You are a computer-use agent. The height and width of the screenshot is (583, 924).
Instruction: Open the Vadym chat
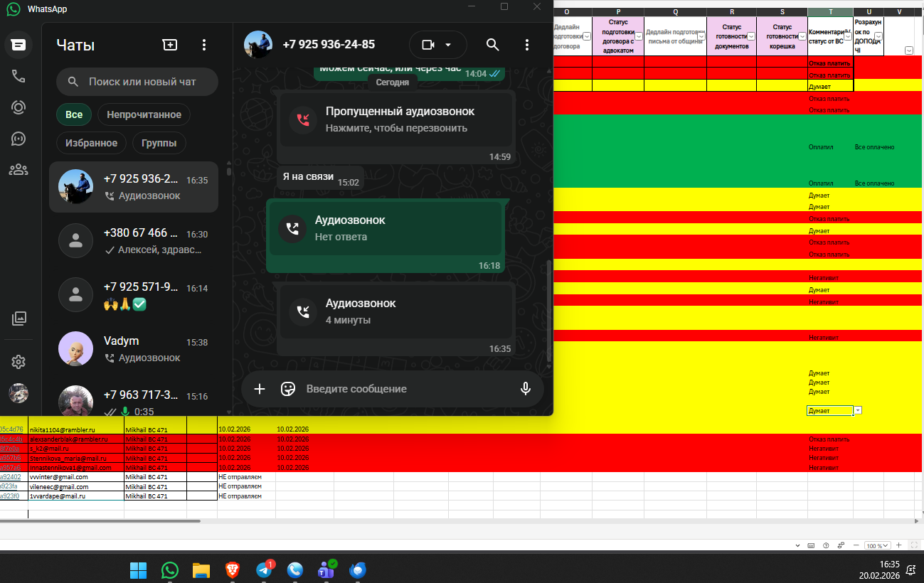coord(134,349)
